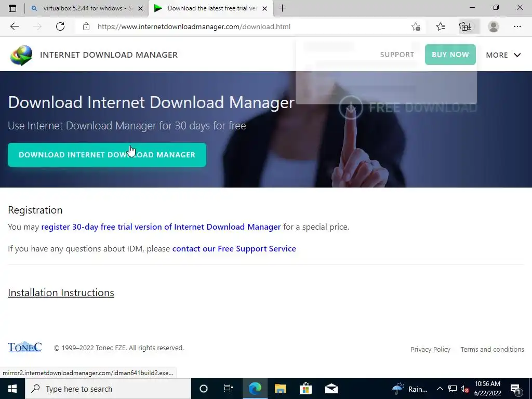
Task: Open the INTERNET DOWNLOAD MANAGER home link
Action: coord(109,55)
